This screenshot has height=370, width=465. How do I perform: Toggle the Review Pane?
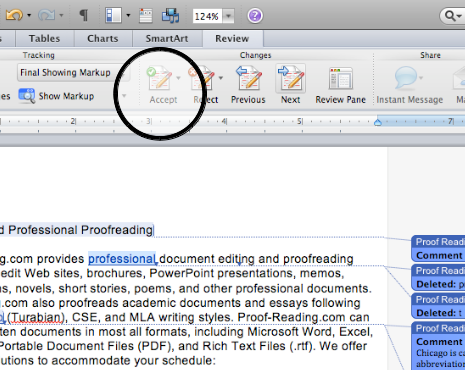340,85
